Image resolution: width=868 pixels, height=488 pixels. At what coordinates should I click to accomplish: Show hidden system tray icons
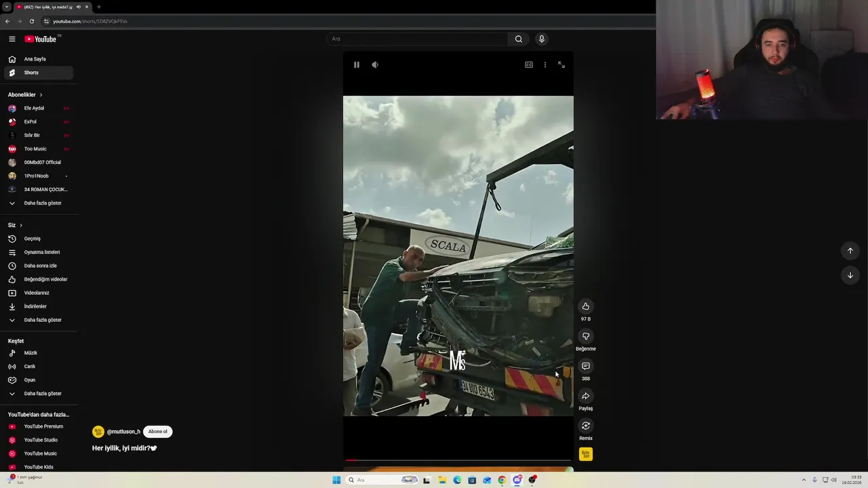[x=804, y=480]
